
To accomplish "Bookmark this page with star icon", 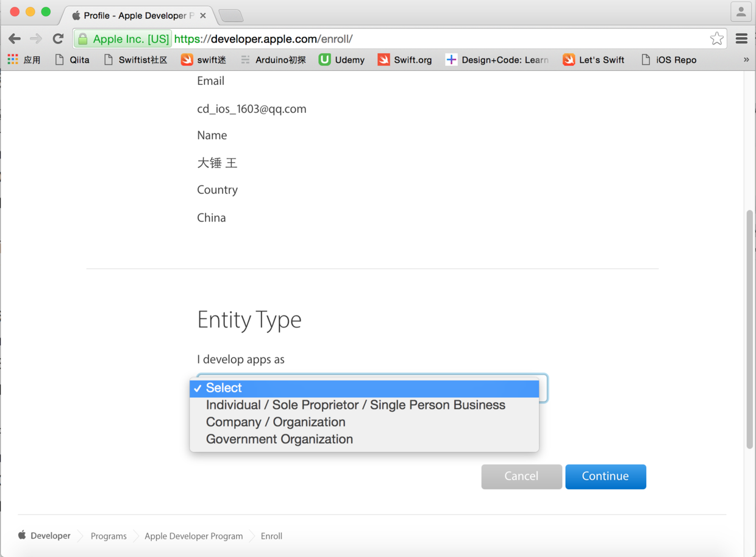I will 717,39.
